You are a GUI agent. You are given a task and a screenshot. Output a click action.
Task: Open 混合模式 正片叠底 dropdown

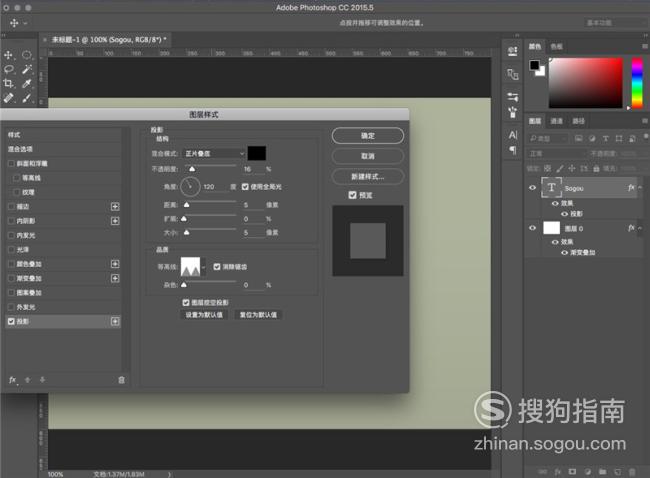pyautogui.click(x=214, y=153)
